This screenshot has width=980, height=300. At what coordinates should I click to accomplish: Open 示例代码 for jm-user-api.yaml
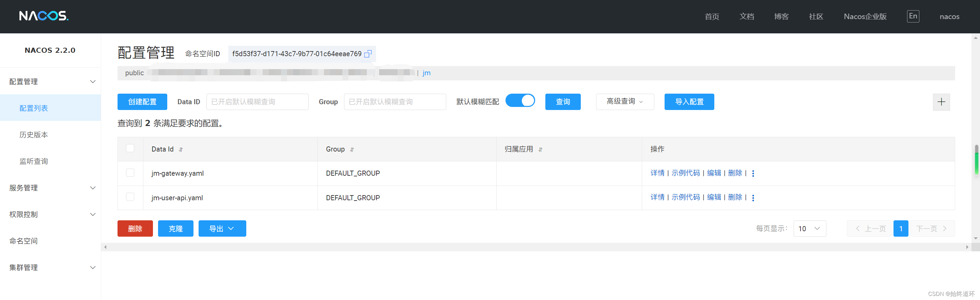point(686,198)
